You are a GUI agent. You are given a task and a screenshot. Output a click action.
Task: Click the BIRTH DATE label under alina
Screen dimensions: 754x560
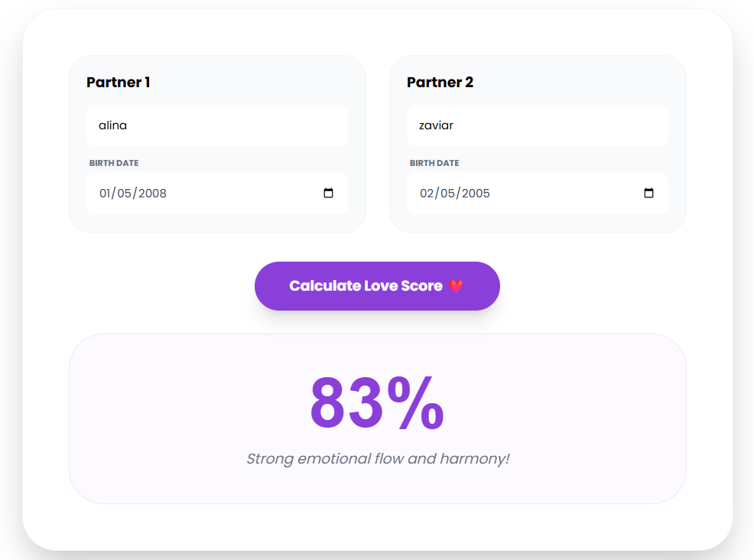point(112,163)
